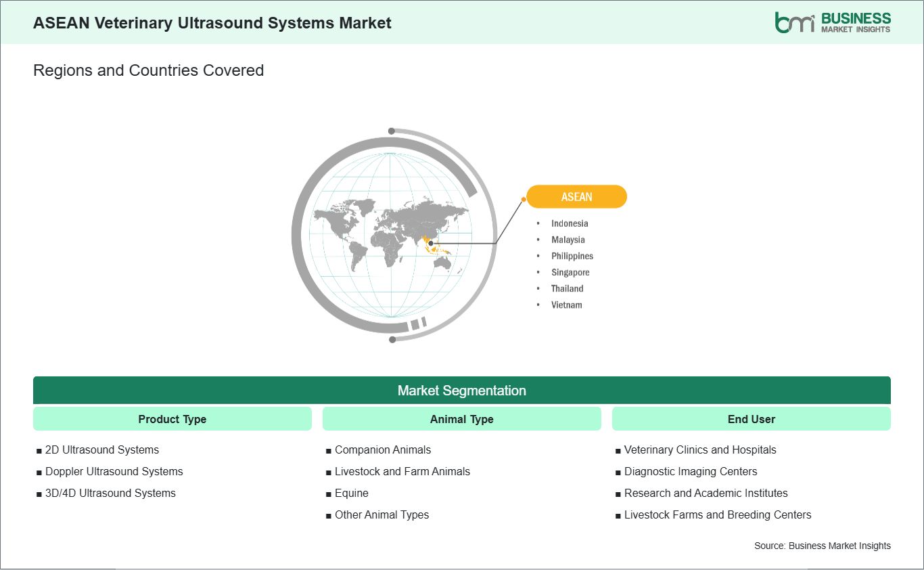Click the Business Market Insights logo
This screenshot has height=570, width=924.
coord(833,22)
